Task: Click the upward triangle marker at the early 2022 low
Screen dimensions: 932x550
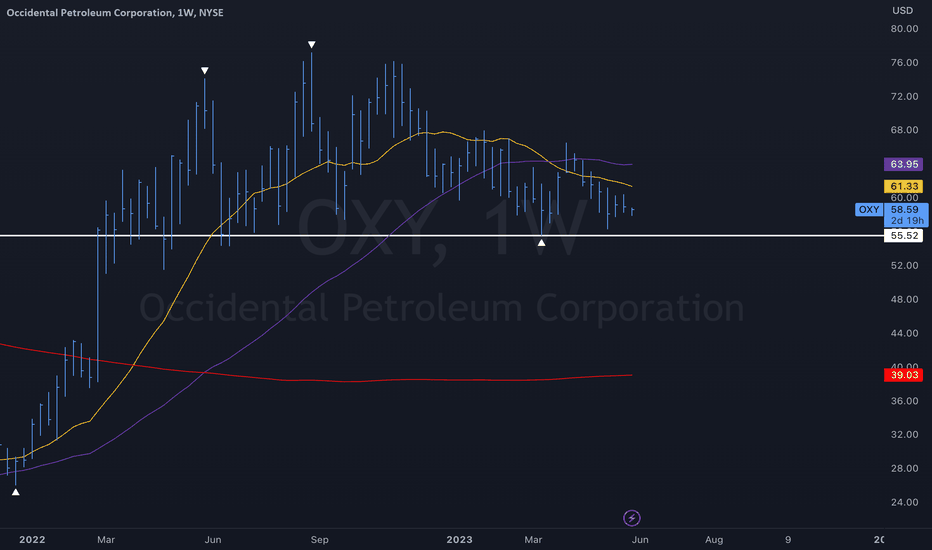Action: click(x=15, y=492)
